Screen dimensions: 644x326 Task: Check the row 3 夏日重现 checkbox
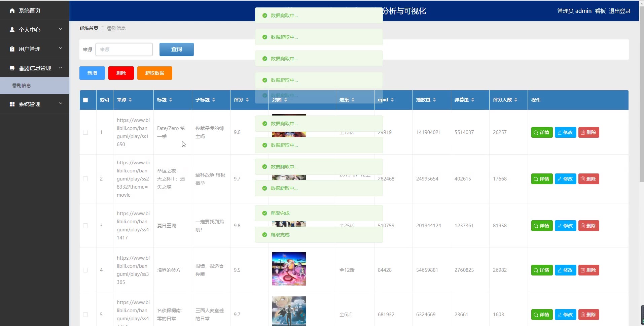(x=85, y=226)
